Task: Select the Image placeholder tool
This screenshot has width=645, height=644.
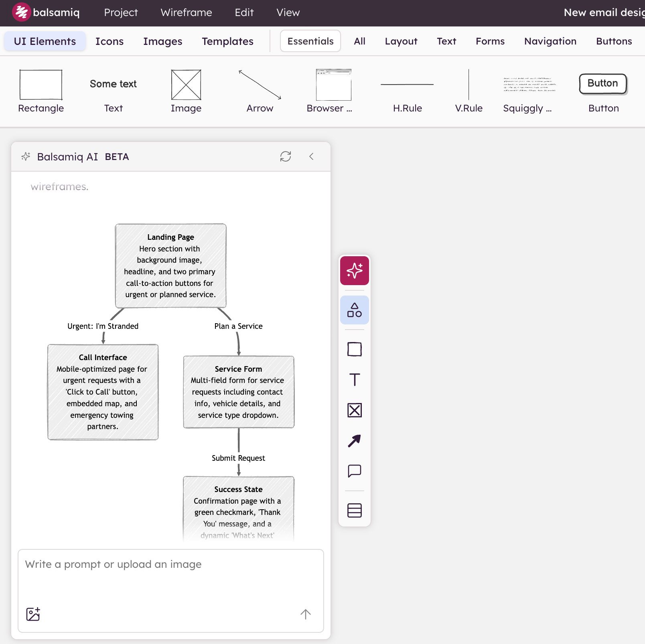Action: [x=354, y=410]
